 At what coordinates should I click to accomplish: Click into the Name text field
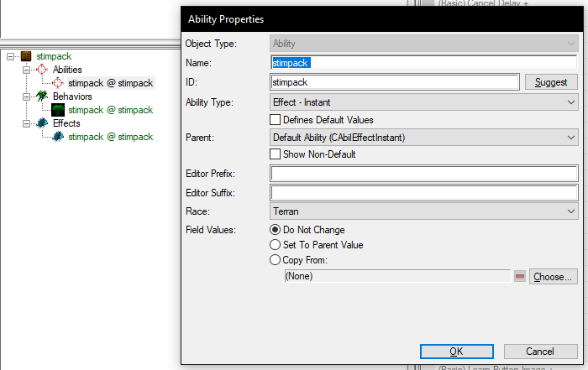tap(423, 63)
